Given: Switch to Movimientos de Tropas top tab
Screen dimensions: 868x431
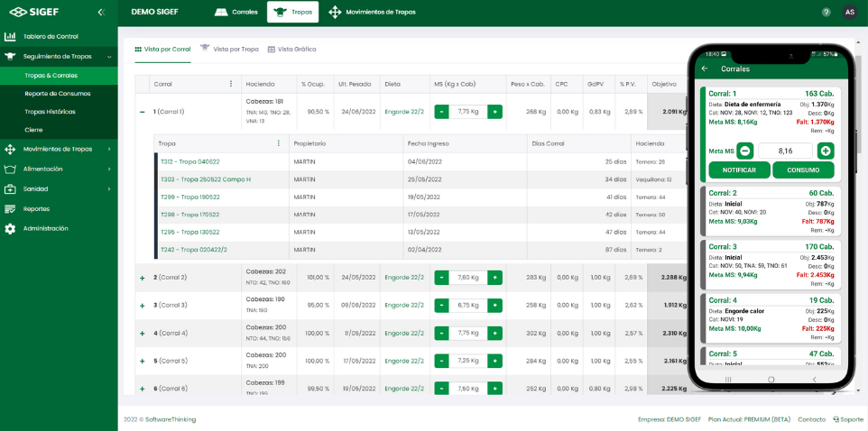Looking at the screenshot, I should point(373,12).
